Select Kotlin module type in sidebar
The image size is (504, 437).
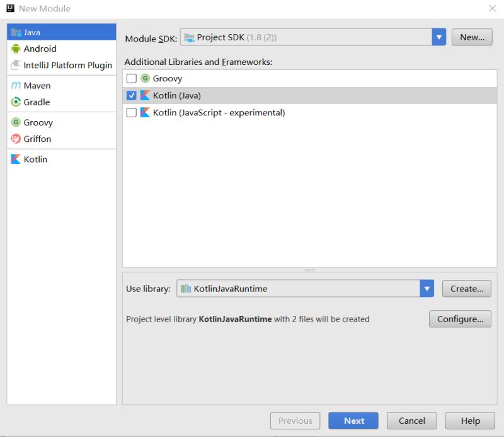61,160
